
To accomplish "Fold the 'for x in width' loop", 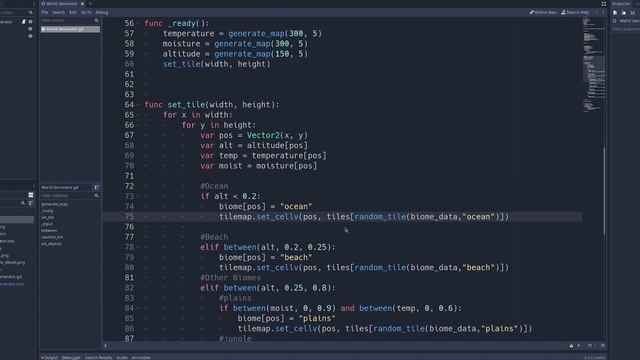I will pyautogui.click(x=139, y=115).
